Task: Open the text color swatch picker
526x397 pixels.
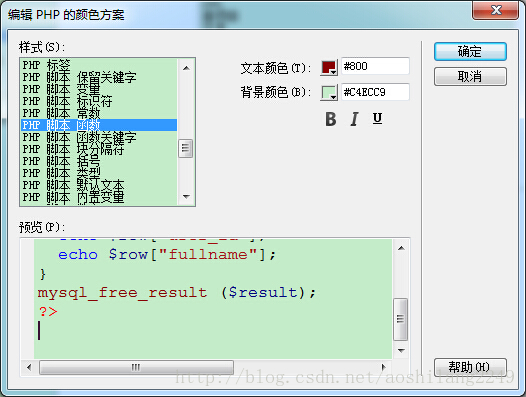Action: click(x=329, y=67)
